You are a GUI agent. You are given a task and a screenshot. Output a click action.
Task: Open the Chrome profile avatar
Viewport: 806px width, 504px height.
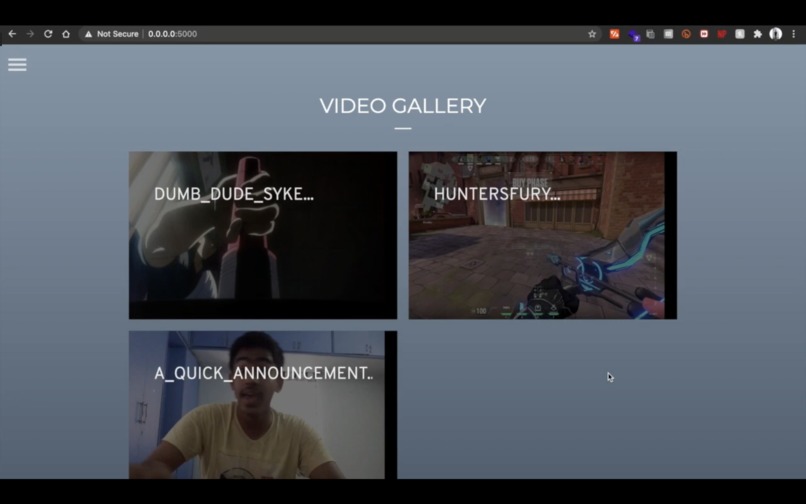(x=776, y=34)
